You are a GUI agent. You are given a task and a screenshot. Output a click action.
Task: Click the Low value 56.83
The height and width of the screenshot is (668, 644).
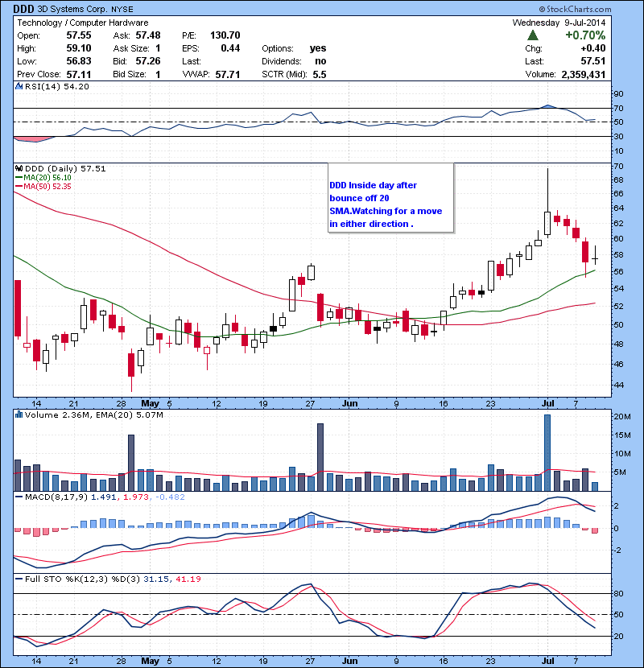[79, 61]
